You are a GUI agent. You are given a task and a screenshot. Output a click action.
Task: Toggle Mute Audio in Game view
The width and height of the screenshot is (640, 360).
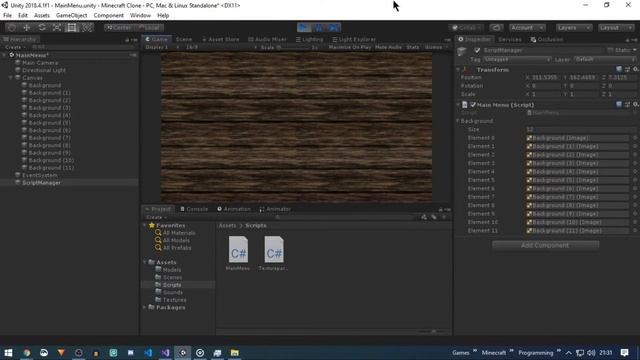pos(388,47)
